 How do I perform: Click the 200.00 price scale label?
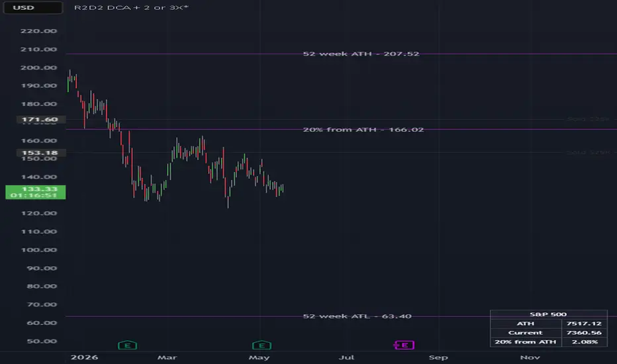pos(38,68)
